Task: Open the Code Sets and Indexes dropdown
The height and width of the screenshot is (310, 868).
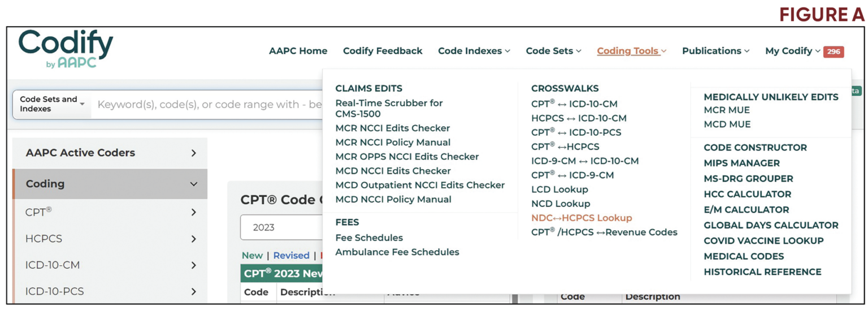Action: click(x=52, y=104)
